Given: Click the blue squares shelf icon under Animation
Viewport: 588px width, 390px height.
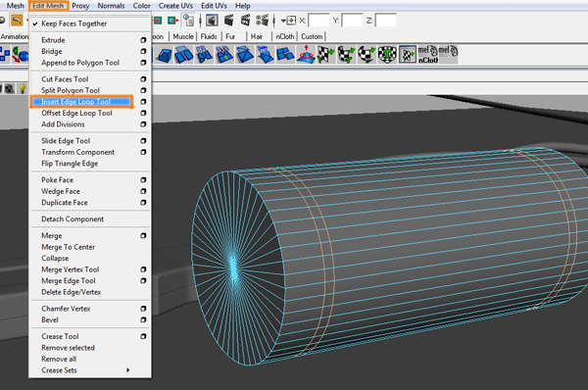Looking at the screenshot, I should coord(5,55).
